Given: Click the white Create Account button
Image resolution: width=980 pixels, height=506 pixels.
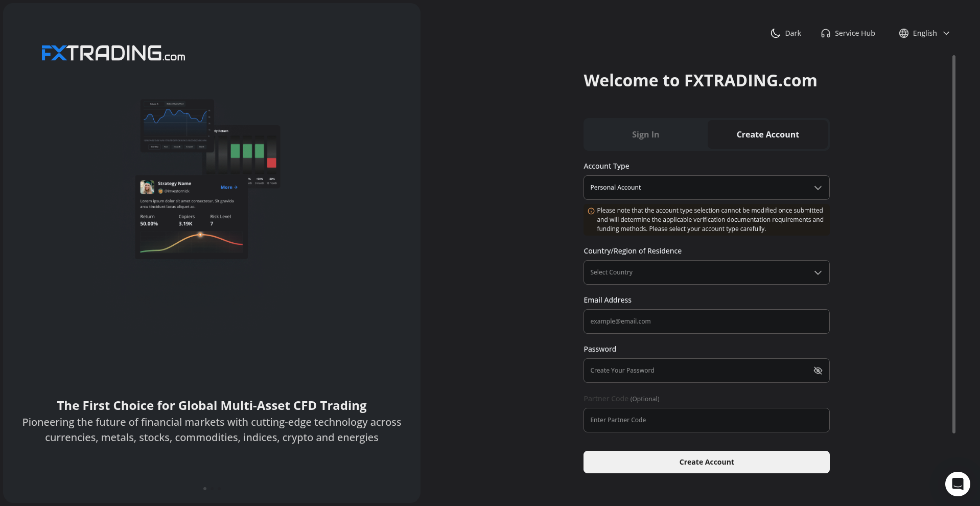Looking at the screenshot, I should pyautogui.click(x=706, y=462).
